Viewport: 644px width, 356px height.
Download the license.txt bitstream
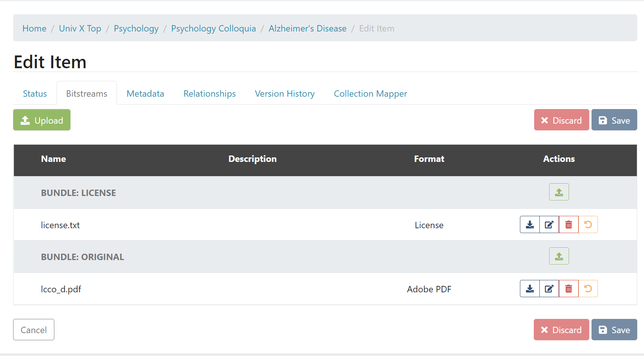click(x=530, y=224)
